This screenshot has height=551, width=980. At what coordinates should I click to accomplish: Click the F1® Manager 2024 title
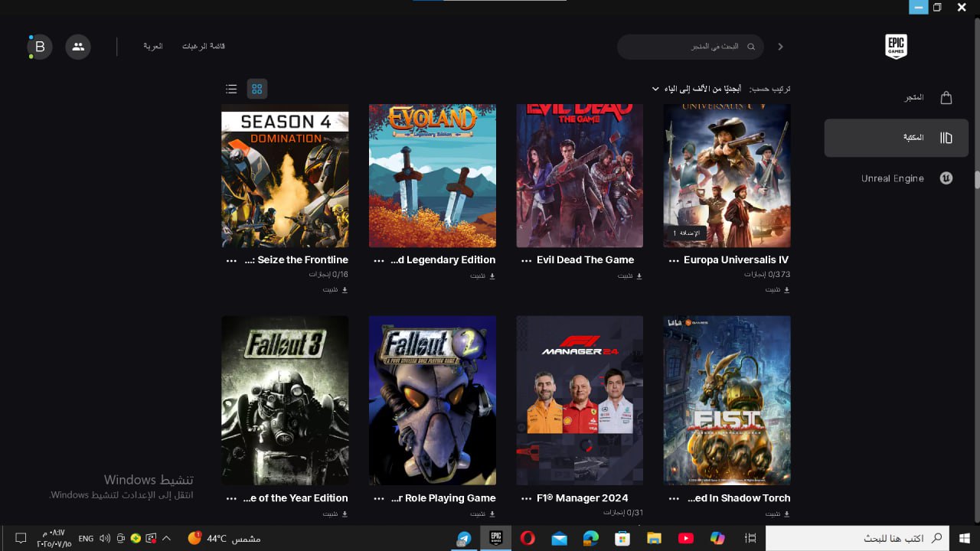tap(583, 498)
